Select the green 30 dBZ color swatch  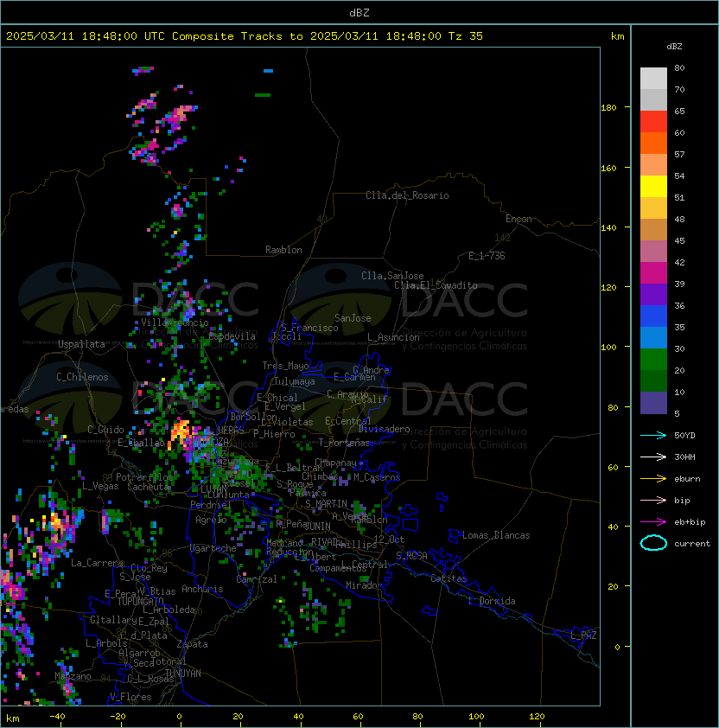653,359
